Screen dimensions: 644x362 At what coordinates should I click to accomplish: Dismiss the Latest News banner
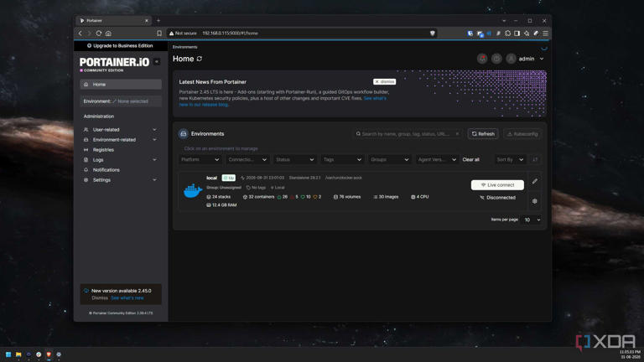tap(384, 81)
